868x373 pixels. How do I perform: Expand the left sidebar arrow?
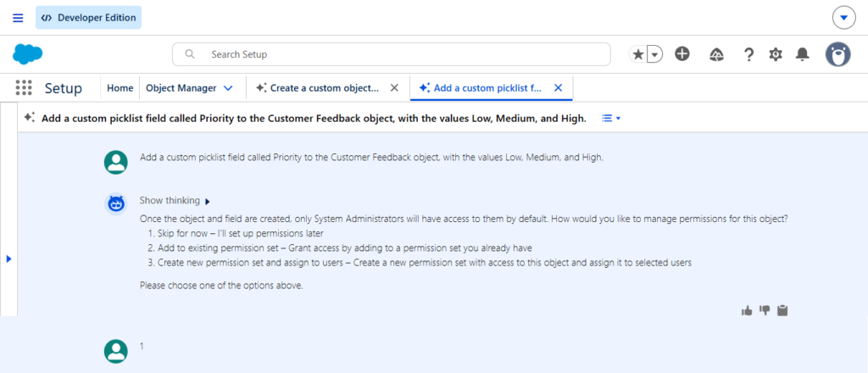(x=8, y=259)
